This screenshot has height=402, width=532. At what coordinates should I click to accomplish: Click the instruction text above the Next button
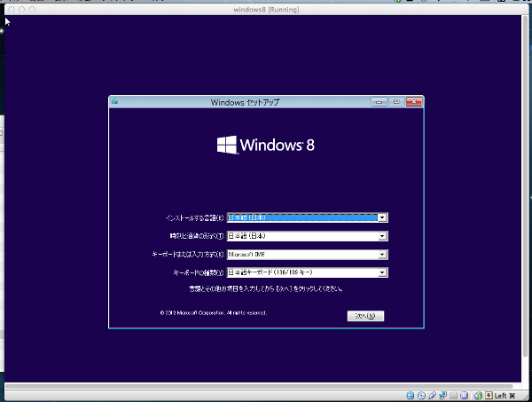tap(266, 289)
